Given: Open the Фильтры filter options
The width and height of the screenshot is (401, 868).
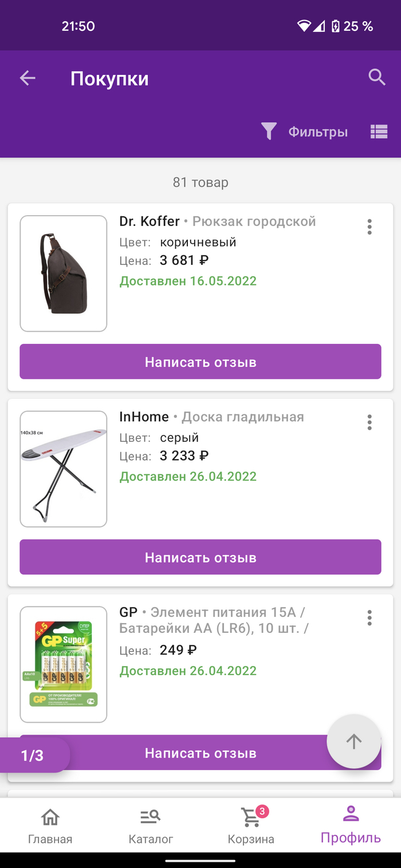Looking at the screenshot, I should coord(305,132).
